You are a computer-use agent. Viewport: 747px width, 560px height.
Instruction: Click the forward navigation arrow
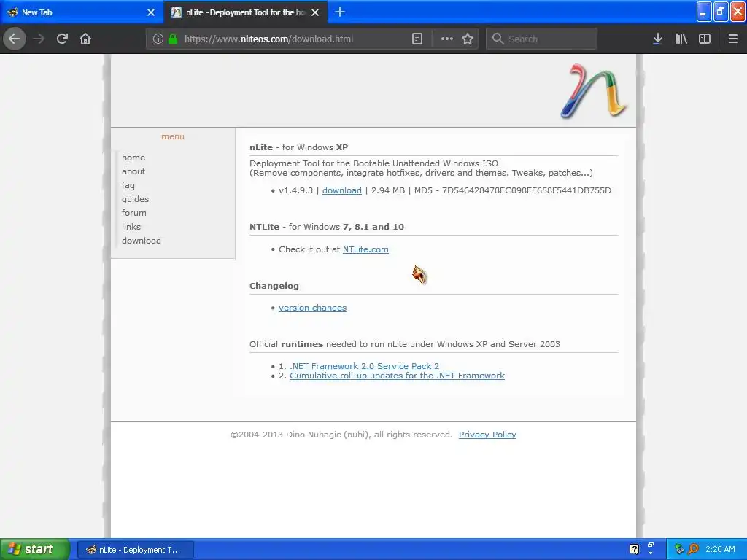pyautogui.click(x=39, y=39)
